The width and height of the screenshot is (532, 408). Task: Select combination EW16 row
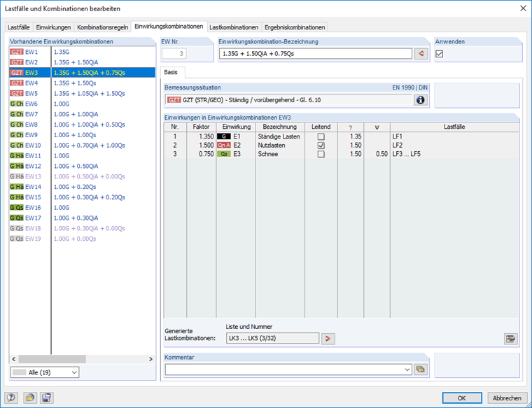pos(82,208)
